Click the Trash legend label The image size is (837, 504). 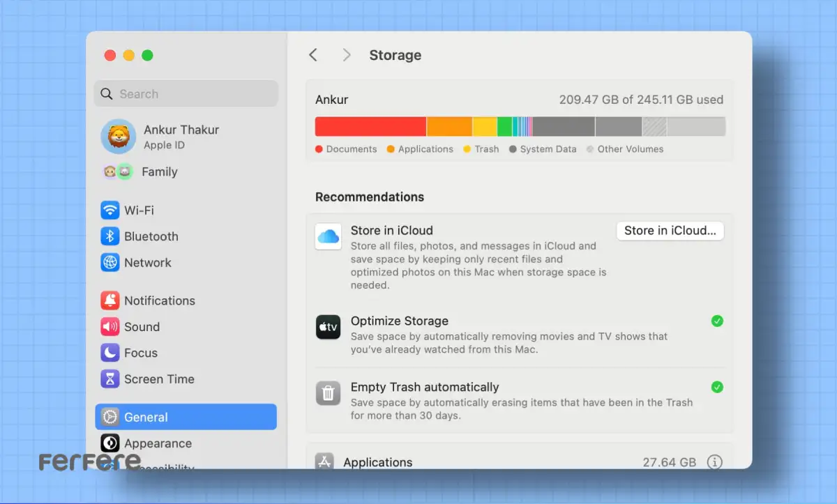[487, 149]
